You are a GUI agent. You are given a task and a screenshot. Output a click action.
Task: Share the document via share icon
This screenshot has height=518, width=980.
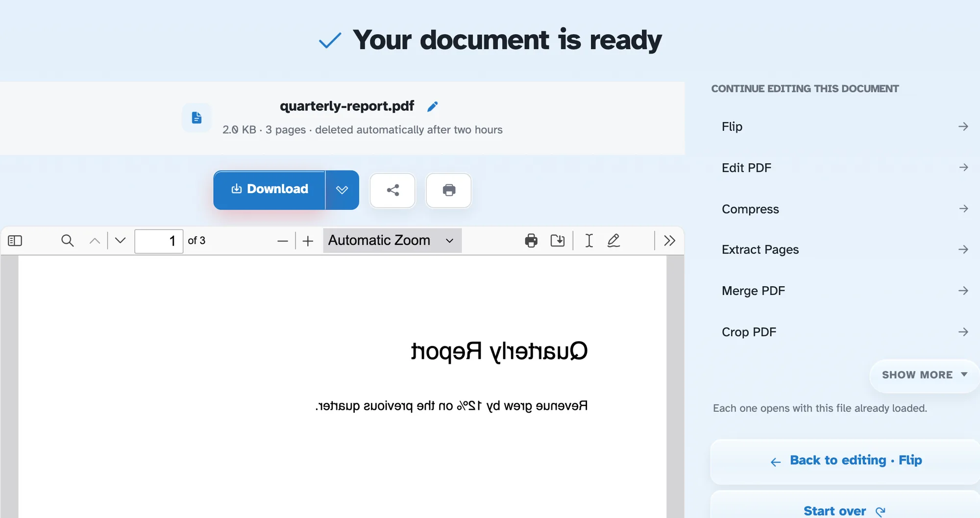(392, 190)
